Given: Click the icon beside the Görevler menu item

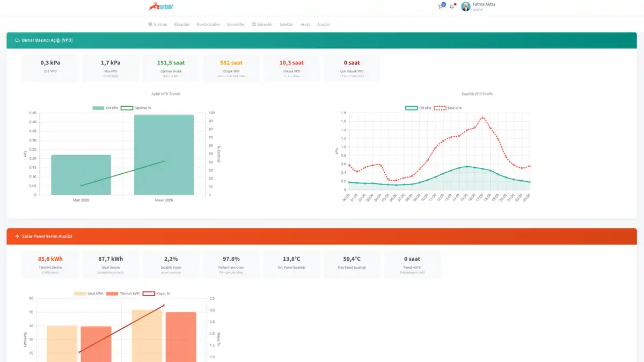Looking at the screenshot, I should tap(254, 24).
